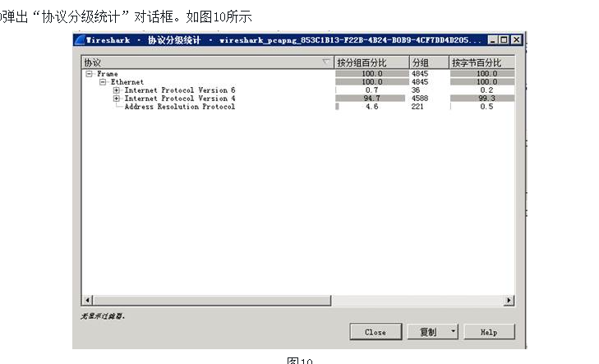This screenshot has width=599, height=364.
Task: Click the 0.5 percent bytes value
Action: [486, 107]
